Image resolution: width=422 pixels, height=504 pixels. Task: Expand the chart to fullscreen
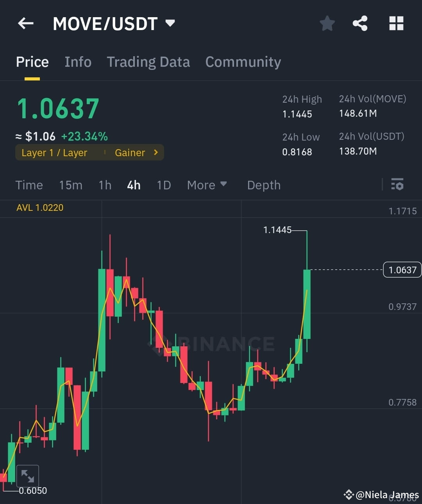28,476
